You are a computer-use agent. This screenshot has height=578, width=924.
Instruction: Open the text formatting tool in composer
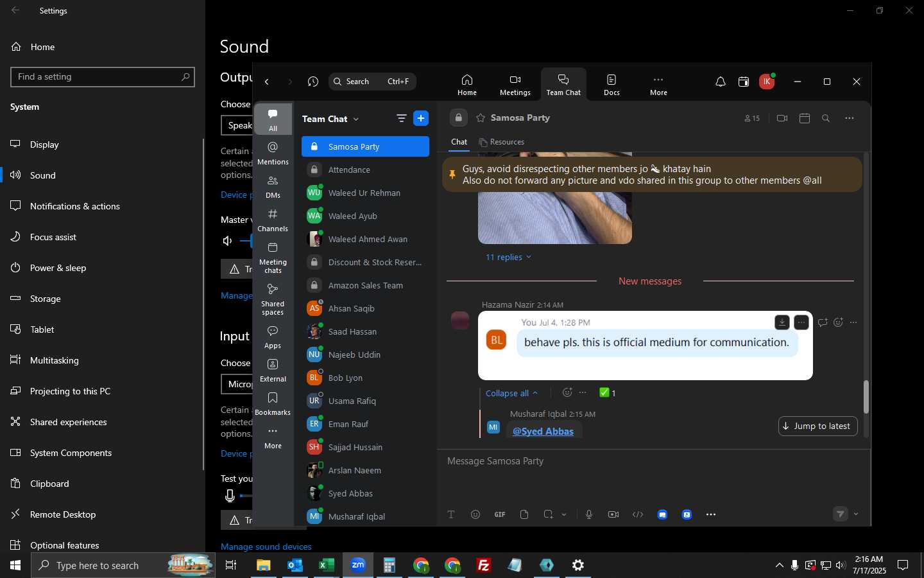point(451,514)
